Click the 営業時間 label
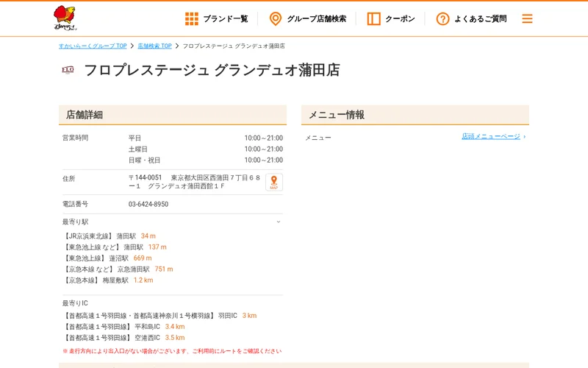 pyautogui.click(x=76, y=138)
